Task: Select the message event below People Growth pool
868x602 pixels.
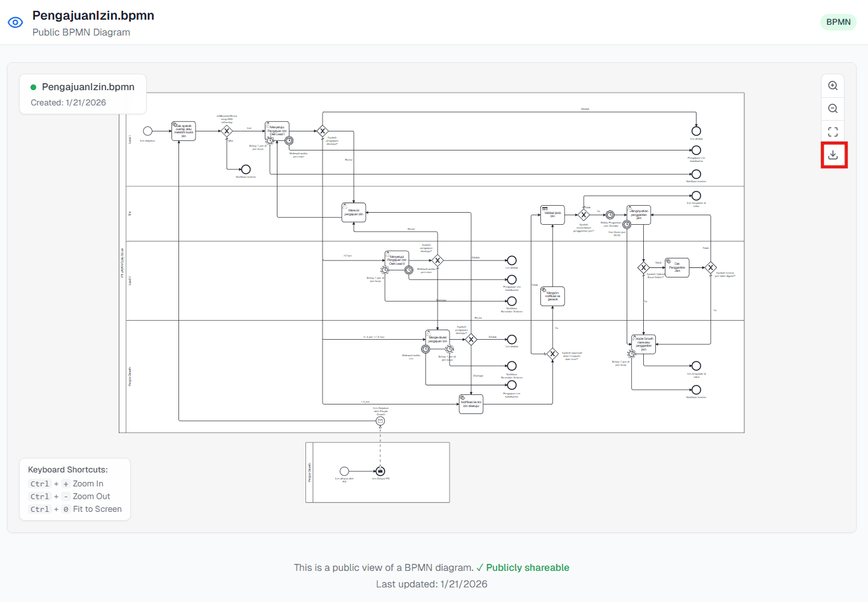Action: [x=380, y=421]
